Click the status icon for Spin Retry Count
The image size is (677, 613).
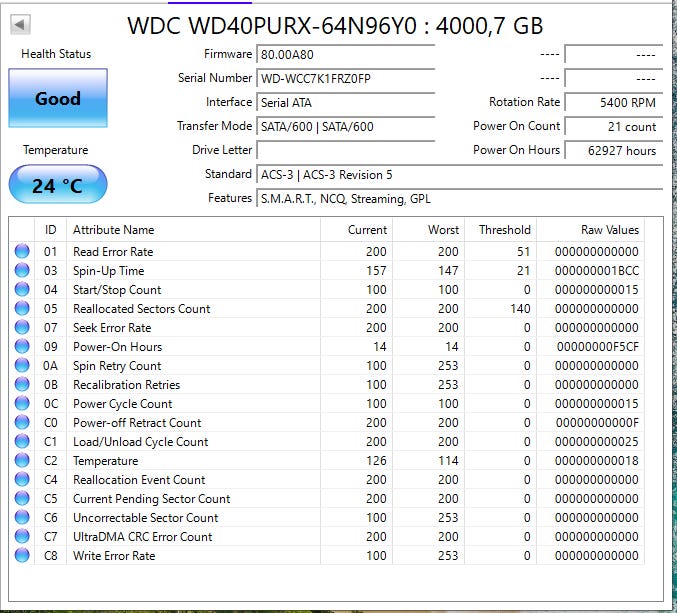click(22, 365)
